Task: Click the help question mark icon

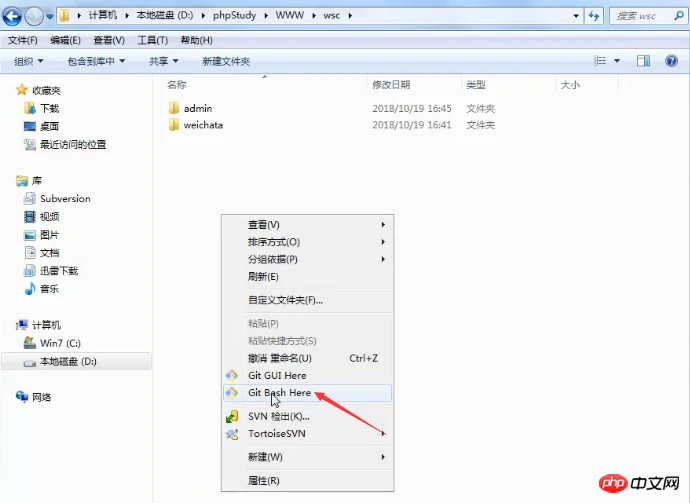Action: pos(671,62)
